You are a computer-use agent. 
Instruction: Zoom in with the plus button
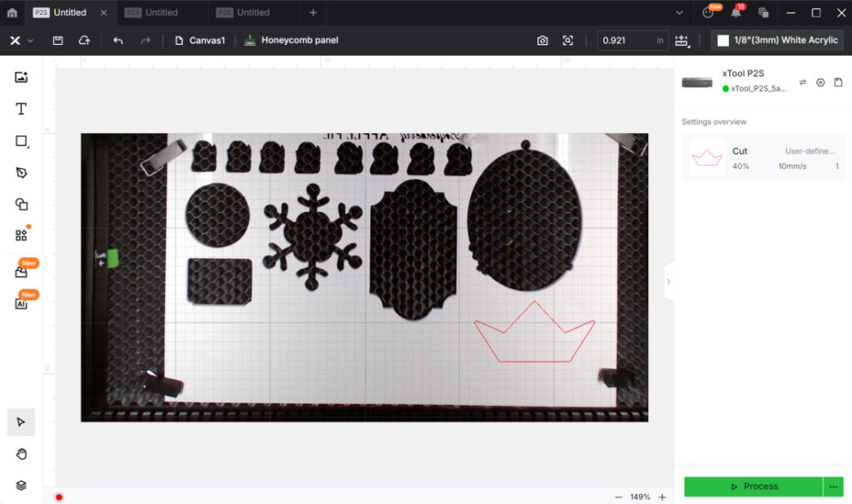[662, 497]
